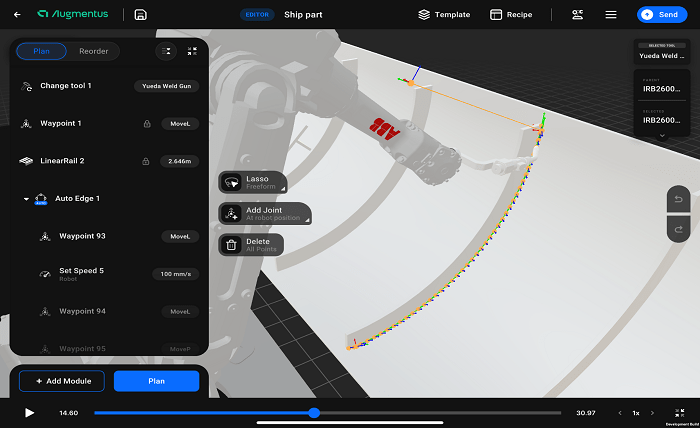Toggle the lock on Waypoint 1

[x=147, y=124]
